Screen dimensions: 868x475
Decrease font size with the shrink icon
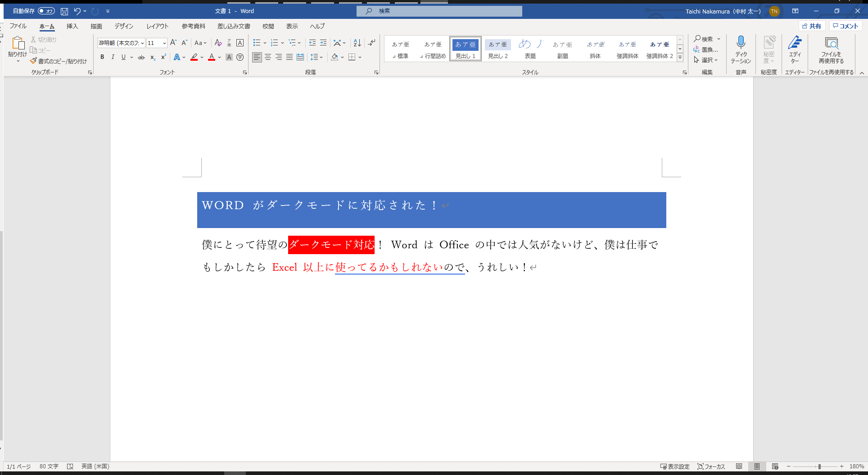(x=184, y=43)
